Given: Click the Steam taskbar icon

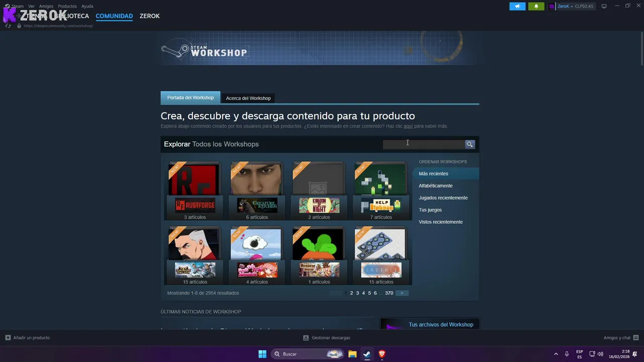Looking at the screenshot, I should 367,354.
